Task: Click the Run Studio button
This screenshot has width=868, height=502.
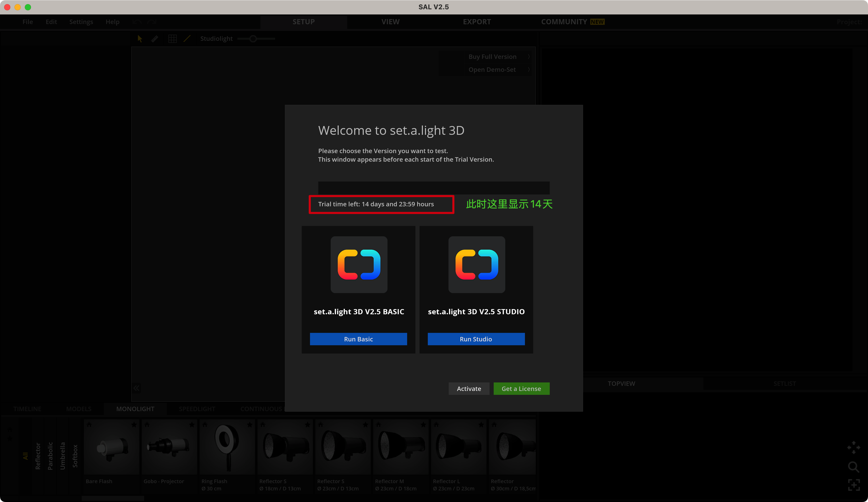Action: (x=476, y=339)
